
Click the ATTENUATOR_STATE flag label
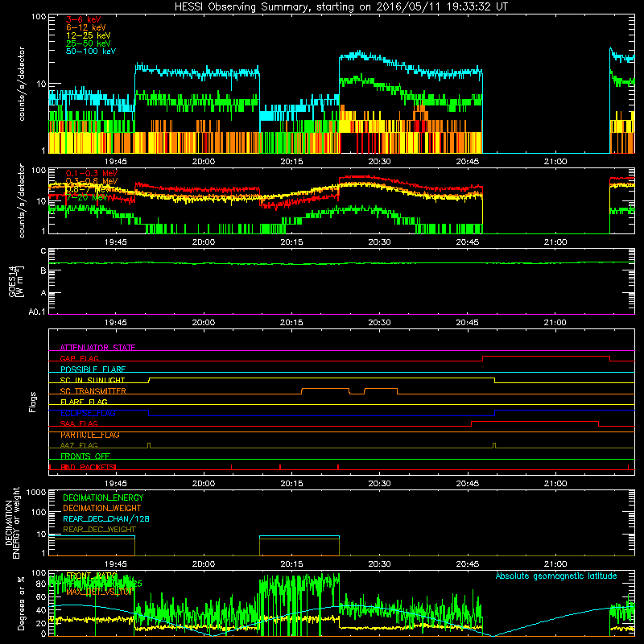pos(97,348)
